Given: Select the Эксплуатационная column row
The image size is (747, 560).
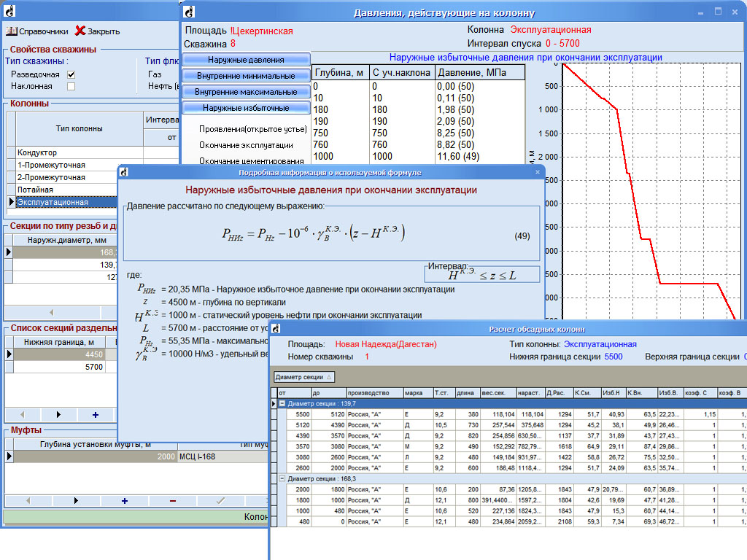Looking at the screenshot, I should [x=66, y=202].
